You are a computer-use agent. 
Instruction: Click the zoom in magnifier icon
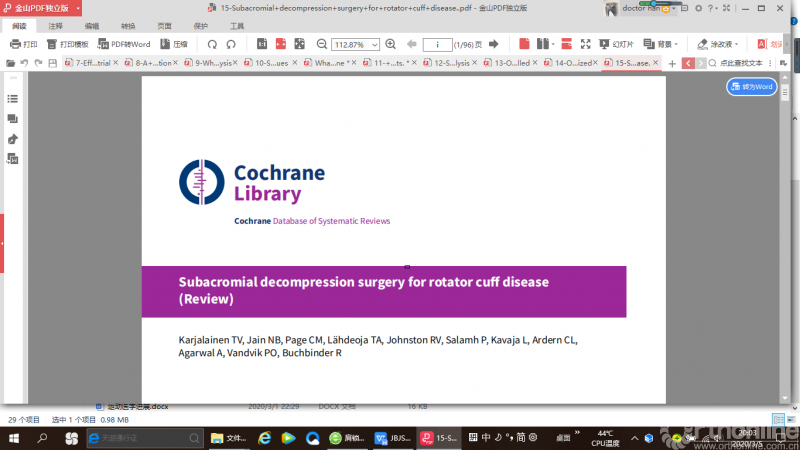coord(390,45)
